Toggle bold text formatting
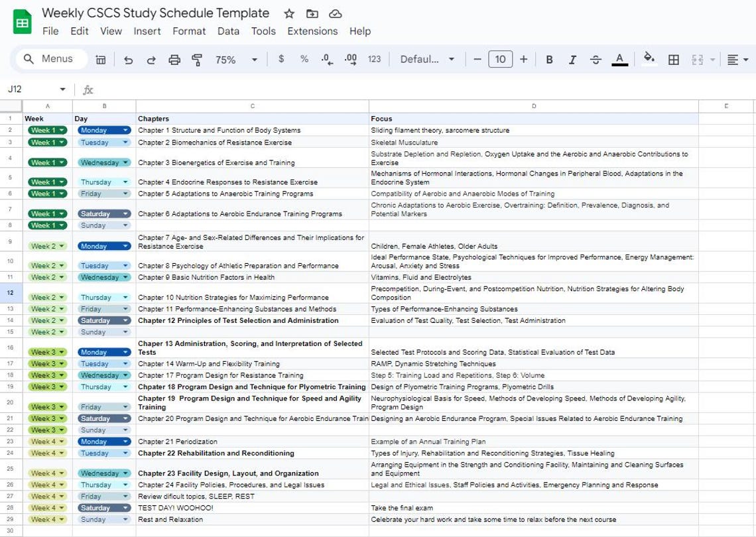Image resolution: width=756 pixels, height=537 pixels. pos(548,59)
